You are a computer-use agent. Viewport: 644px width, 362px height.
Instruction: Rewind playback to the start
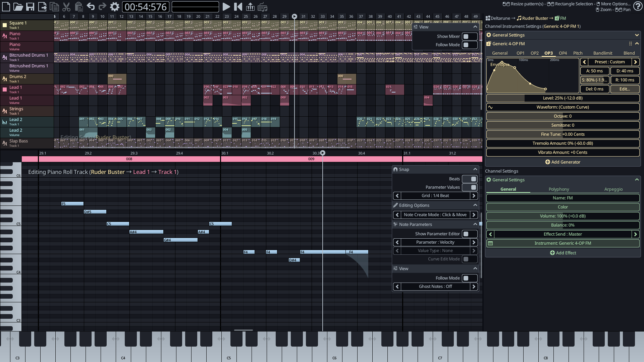(x=238, y=7)
